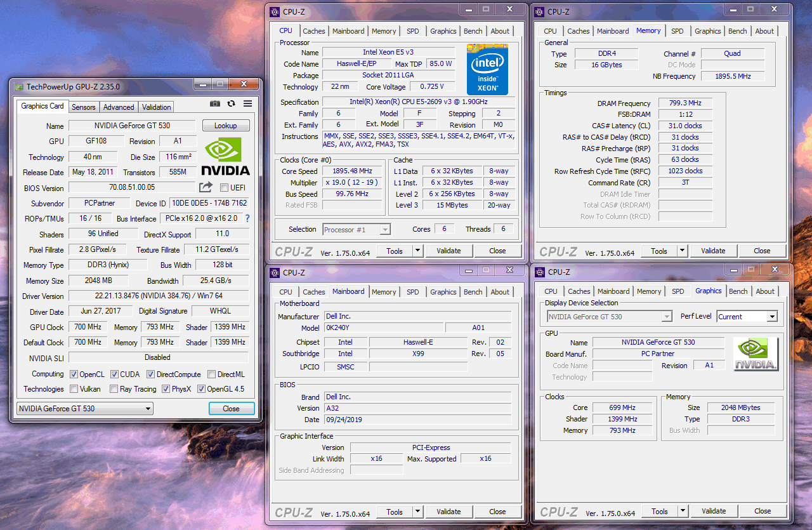Screen dimensions: 812x530
Task: Click the Release Date value May 18, 2011
Action: 95,172
